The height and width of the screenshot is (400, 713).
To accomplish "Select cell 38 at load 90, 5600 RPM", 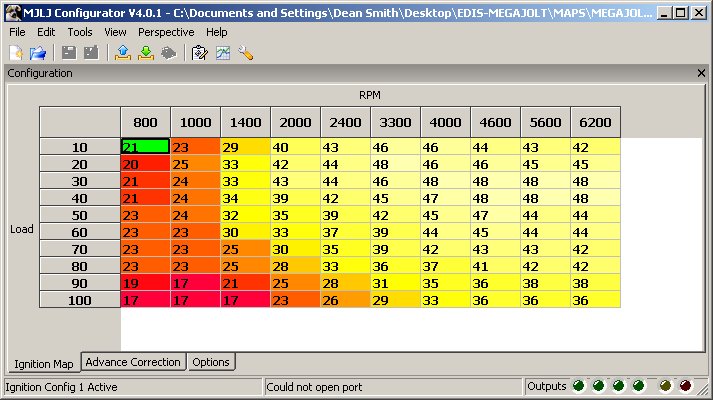I will pyautogui.click(x=546, y=283).
